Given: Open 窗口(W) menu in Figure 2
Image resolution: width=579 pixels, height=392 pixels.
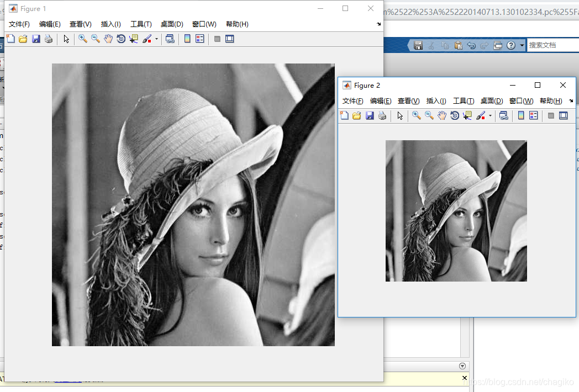Looking at the screenshot, I should click(521, 101).
